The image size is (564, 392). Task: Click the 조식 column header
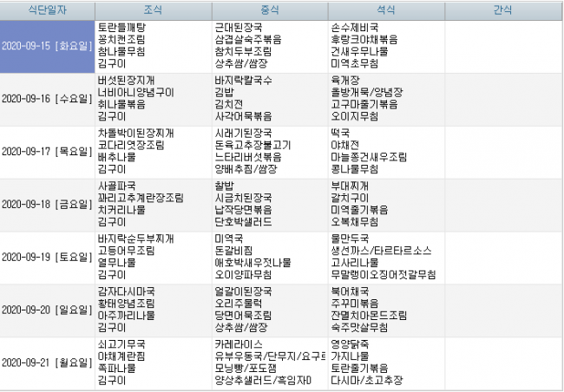pyautogui.click(x=152, y=10)
